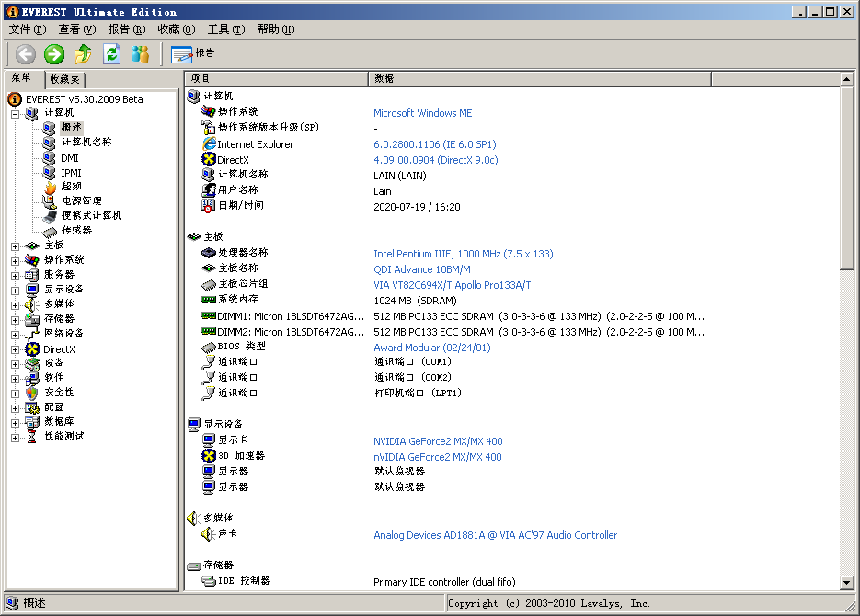Open the 报告 report wizard button
860x616 pixels.
(x=192, y=53)
